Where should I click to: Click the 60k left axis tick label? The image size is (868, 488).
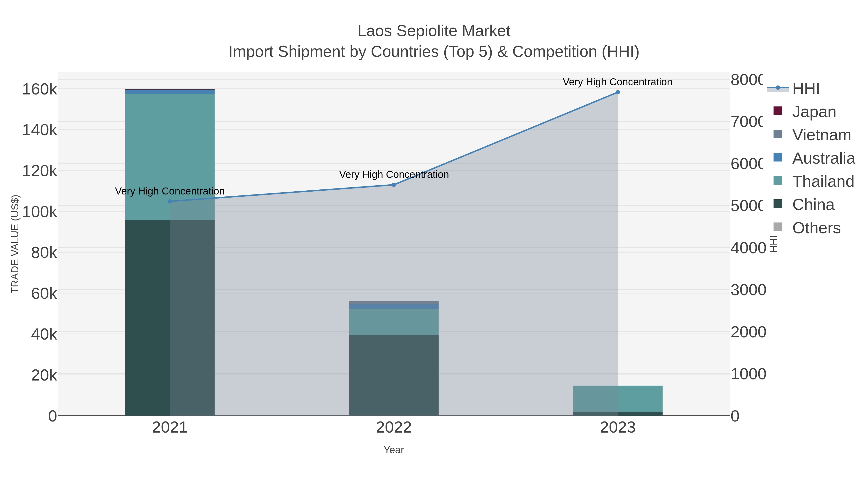(44, 293)
